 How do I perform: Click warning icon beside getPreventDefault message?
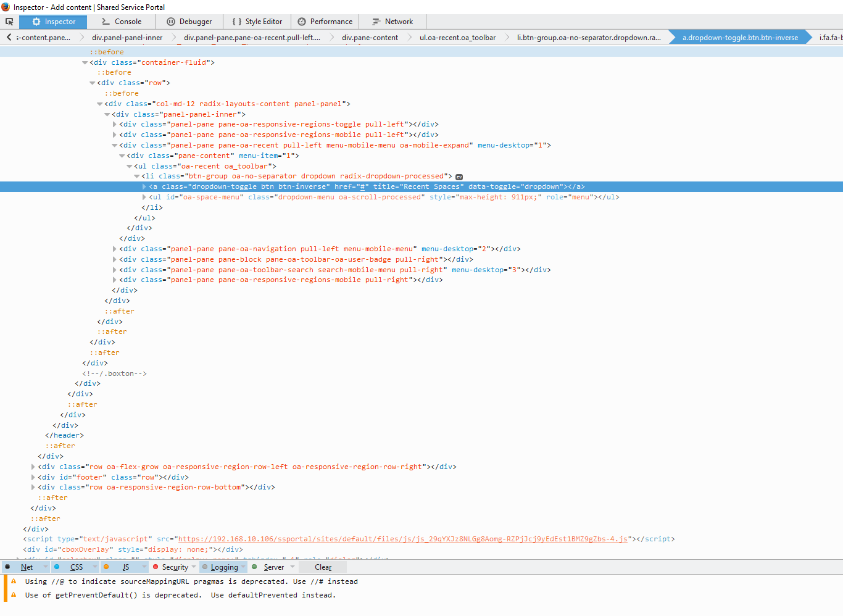[x=14, y=595]
